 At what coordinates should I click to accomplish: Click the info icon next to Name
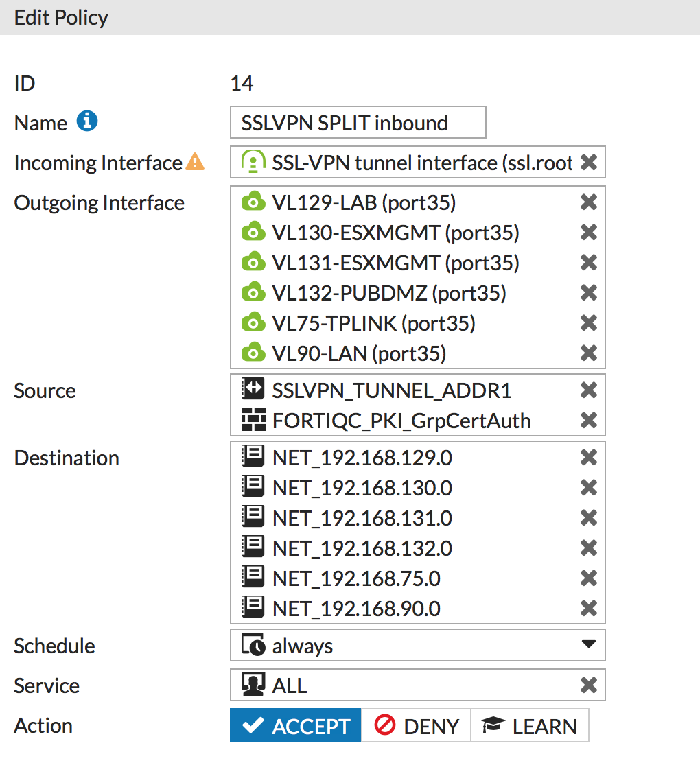pos(86,121)
